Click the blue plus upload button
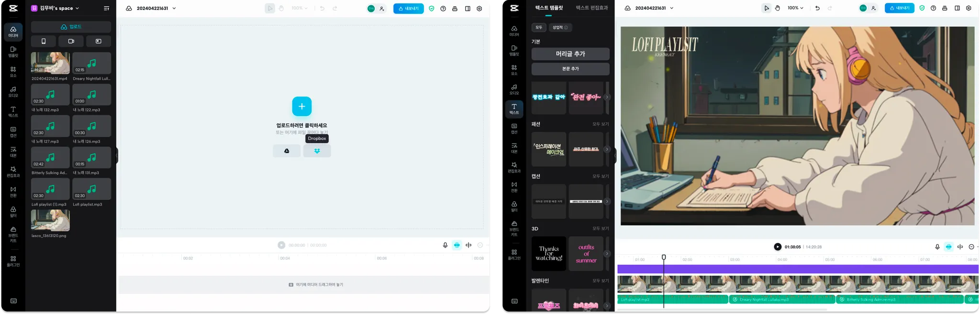 (302, 106)
